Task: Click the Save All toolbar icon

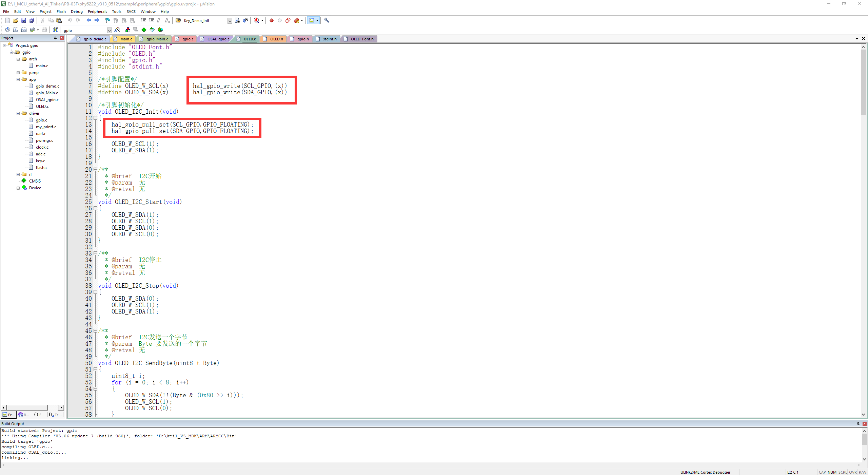Action: click(x=32, y=20)
